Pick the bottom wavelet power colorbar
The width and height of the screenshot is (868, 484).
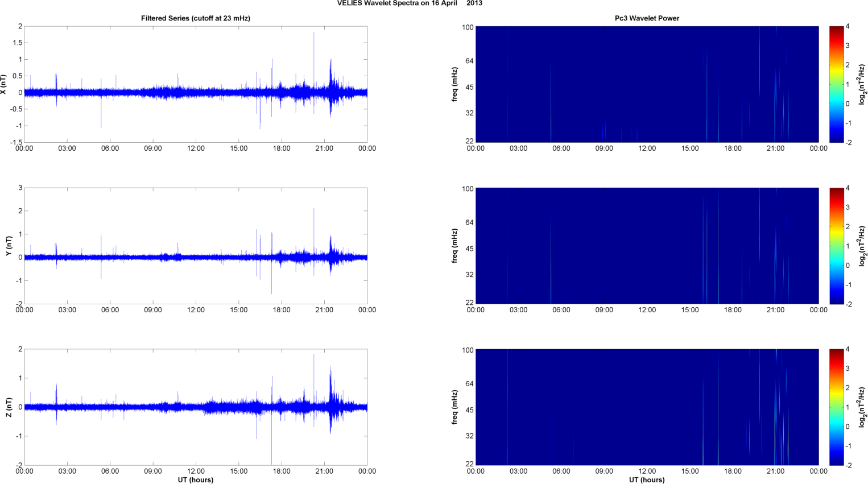(x=836, y=407)
